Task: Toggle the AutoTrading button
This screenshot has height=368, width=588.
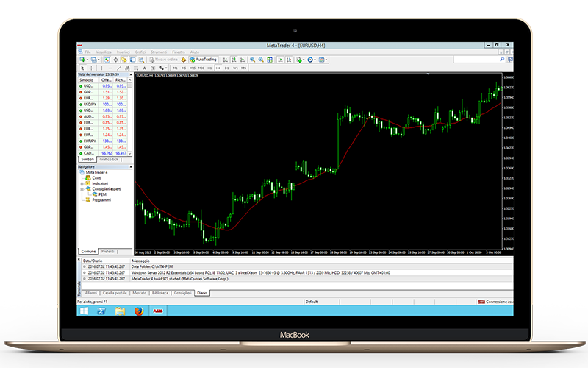Action: [x=203, y=60]
